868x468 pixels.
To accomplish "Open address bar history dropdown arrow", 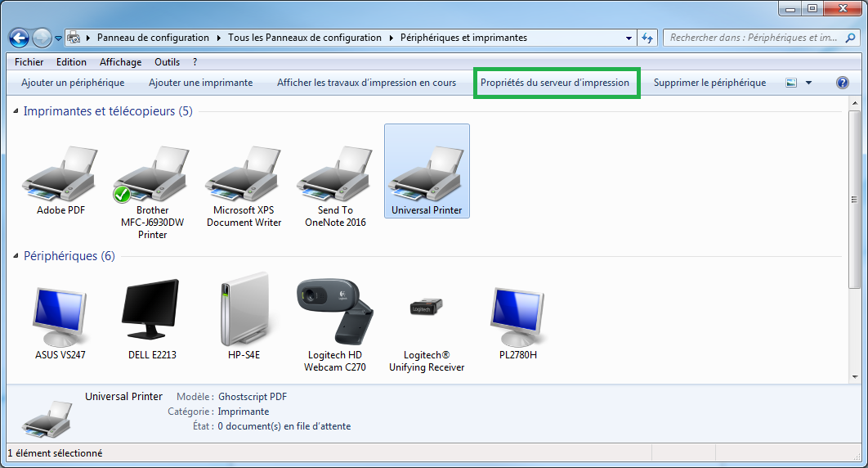I will [x=629, y=38].
